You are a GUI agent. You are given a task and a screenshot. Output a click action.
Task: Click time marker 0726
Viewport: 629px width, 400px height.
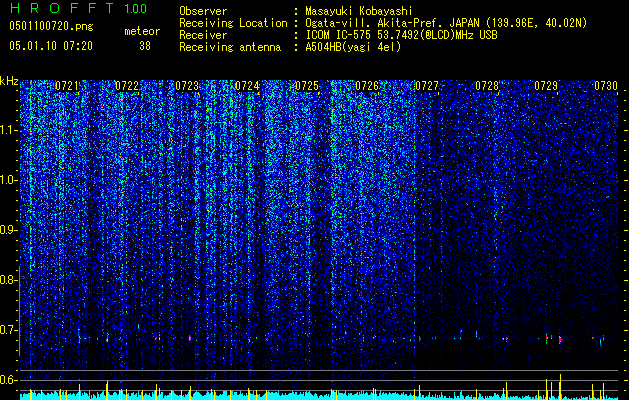coord(367,86)
